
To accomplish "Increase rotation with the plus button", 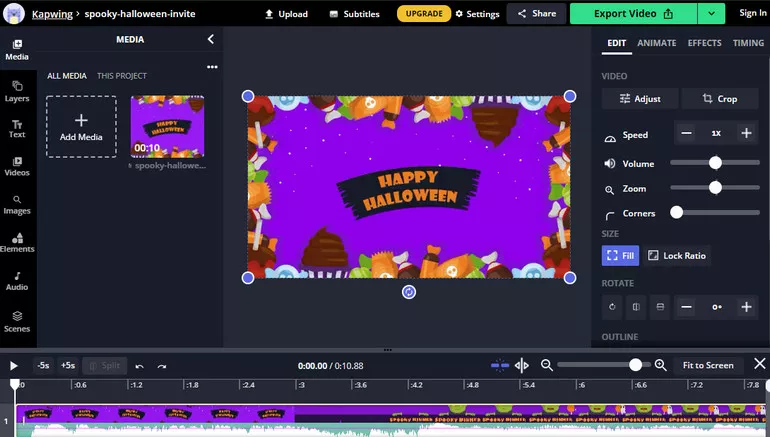I will (x=746, y=307).
